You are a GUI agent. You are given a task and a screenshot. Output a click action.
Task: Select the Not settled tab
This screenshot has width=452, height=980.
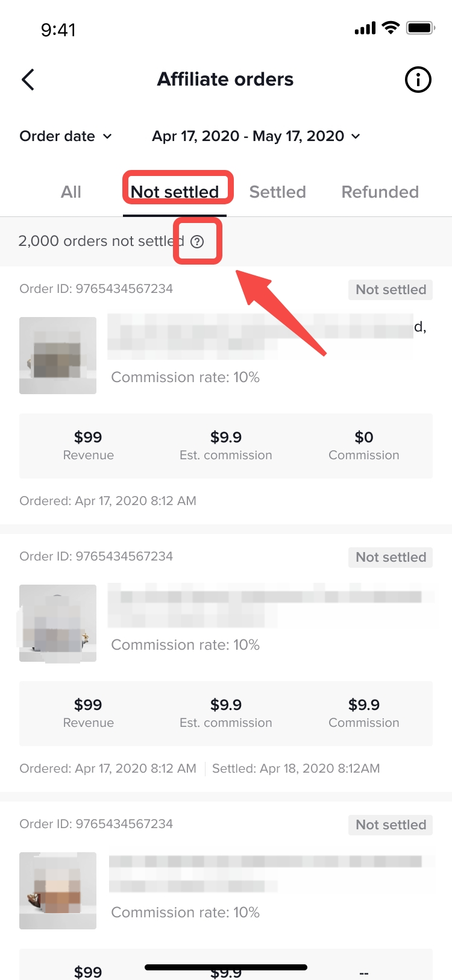click(x=175, y=192)
